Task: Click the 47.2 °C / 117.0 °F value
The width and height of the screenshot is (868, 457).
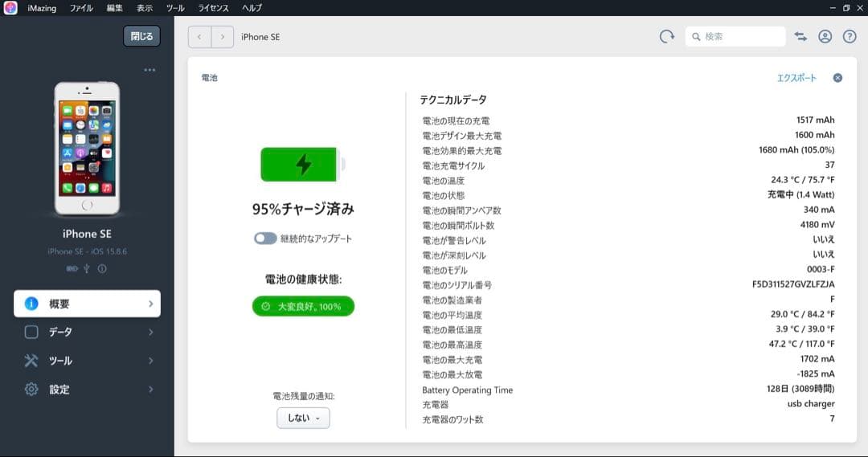Action: [802, 344]
